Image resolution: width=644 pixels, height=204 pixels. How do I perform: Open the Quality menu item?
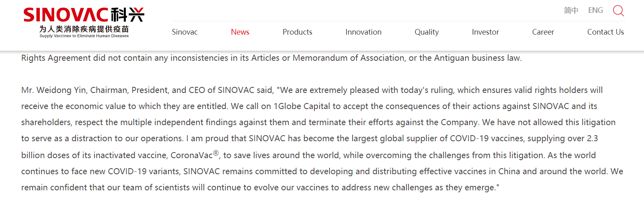coord(427,32)
